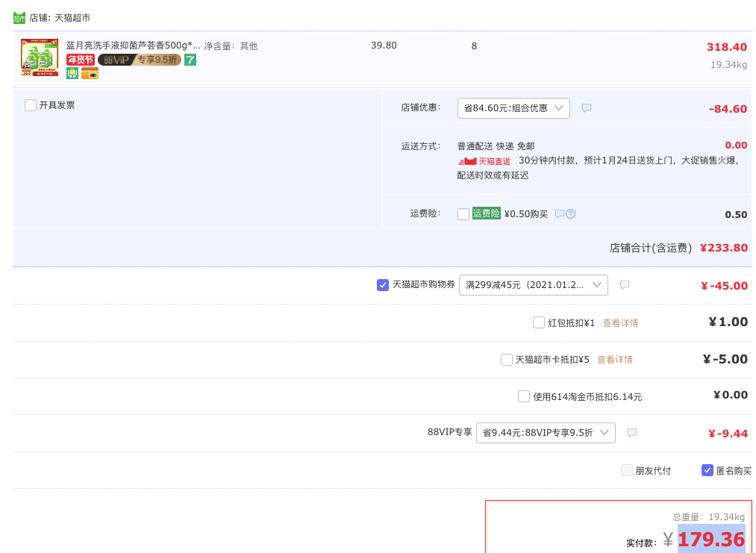Click the ¥-9.44 88VIP discount amount

728,434
